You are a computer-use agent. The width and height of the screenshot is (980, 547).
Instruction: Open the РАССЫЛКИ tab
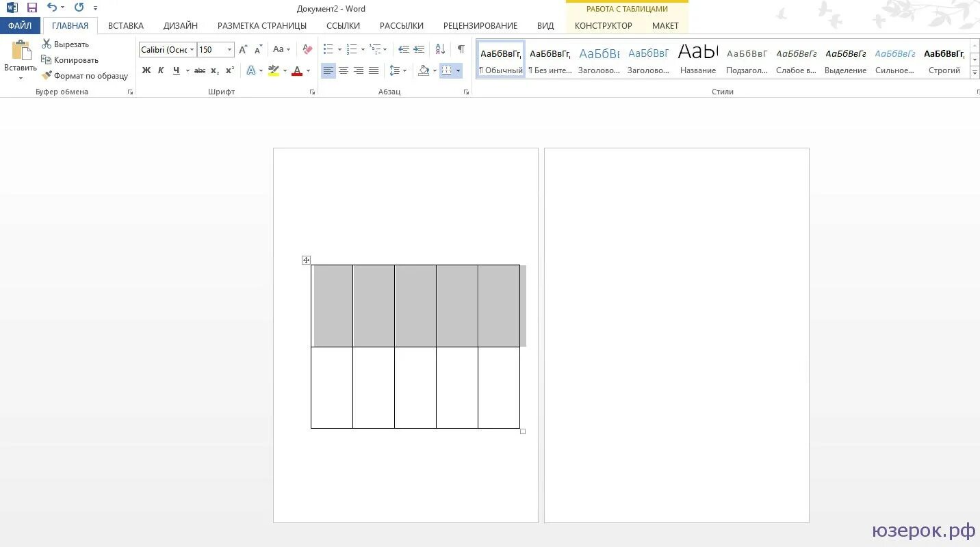point(402,26)
